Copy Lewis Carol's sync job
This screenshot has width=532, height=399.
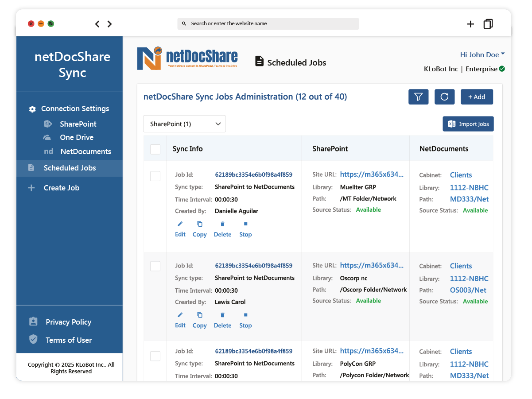(200, 320)
